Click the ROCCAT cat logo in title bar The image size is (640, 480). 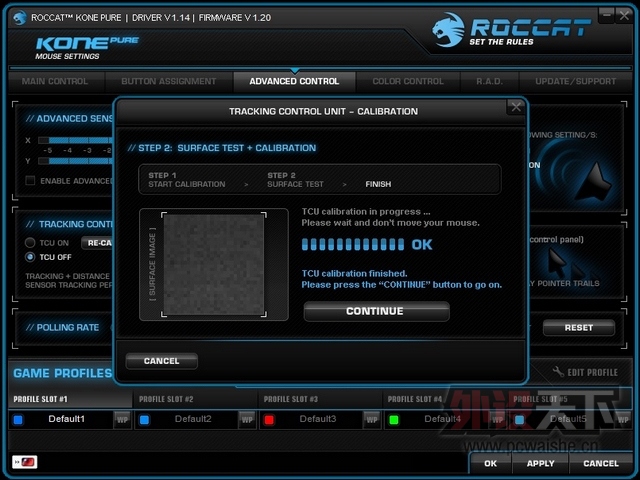[x=19, y=18]
